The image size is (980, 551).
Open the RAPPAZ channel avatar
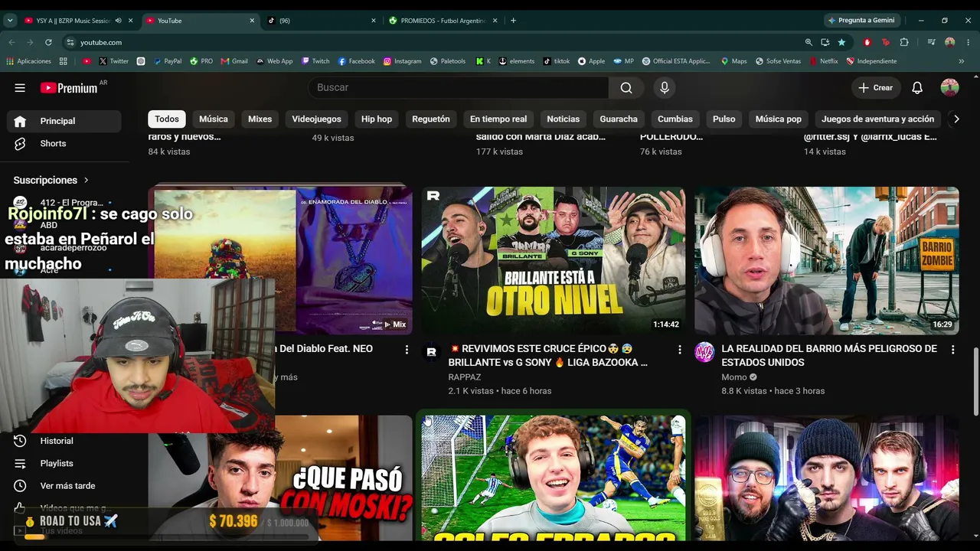pos(431,352)
